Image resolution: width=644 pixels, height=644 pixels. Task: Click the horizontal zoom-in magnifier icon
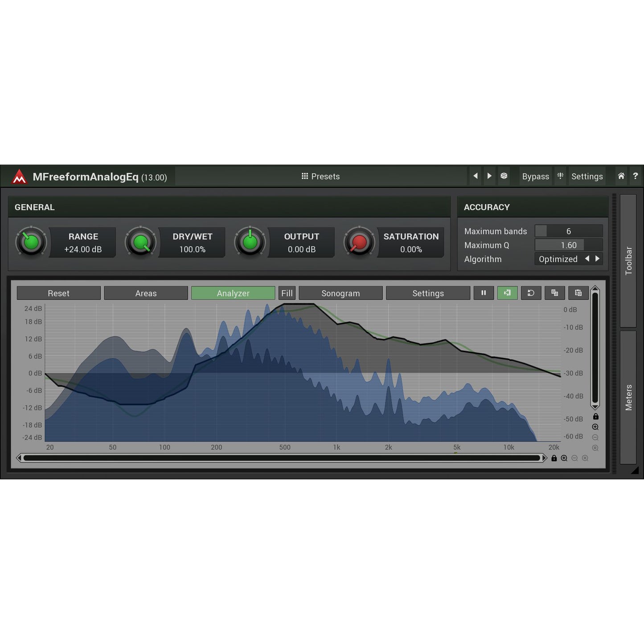(x=564, y=458)
